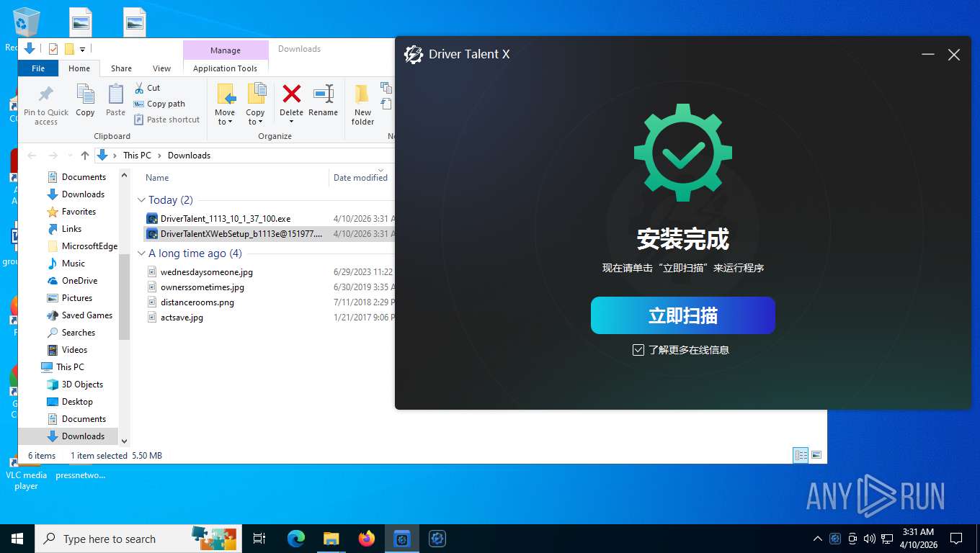Click the volume icon in system tray

coord(870,539)
